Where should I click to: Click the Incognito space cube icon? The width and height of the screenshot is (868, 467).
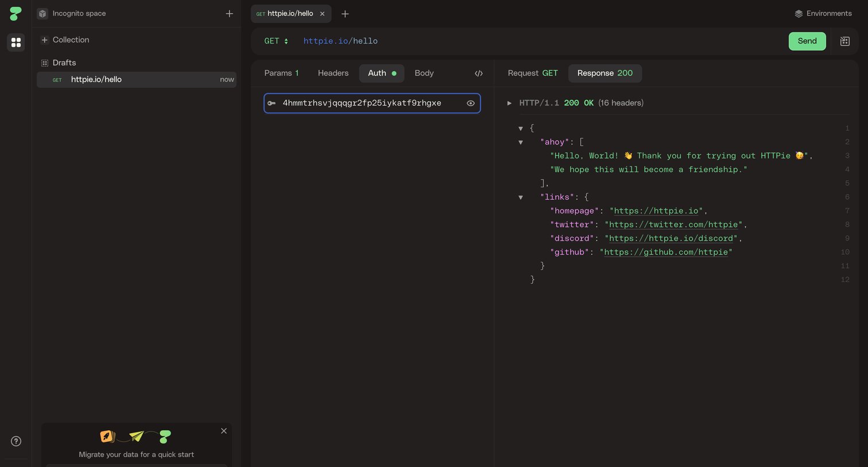(x=42, y=13)
